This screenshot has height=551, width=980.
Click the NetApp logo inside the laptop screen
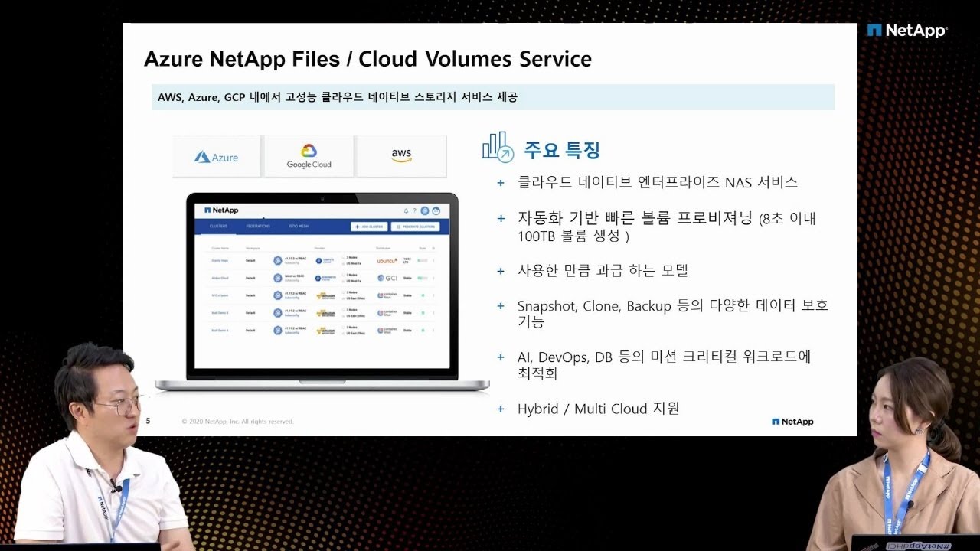point(221,210)
